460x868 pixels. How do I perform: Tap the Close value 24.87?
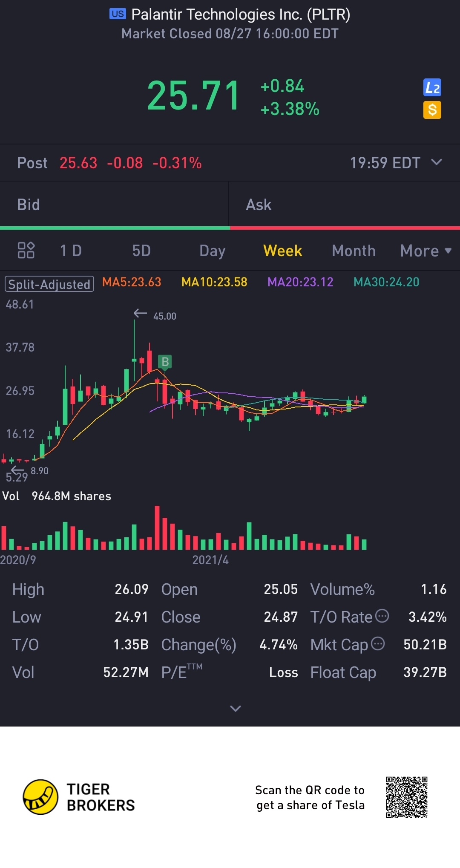[x=281, y=617]
